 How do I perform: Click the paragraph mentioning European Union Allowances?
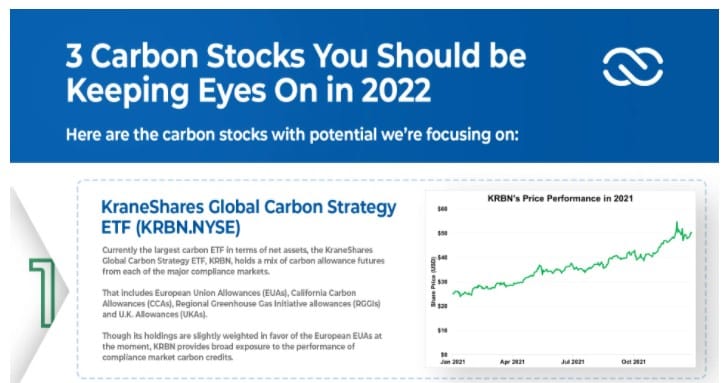click(241, 304)
